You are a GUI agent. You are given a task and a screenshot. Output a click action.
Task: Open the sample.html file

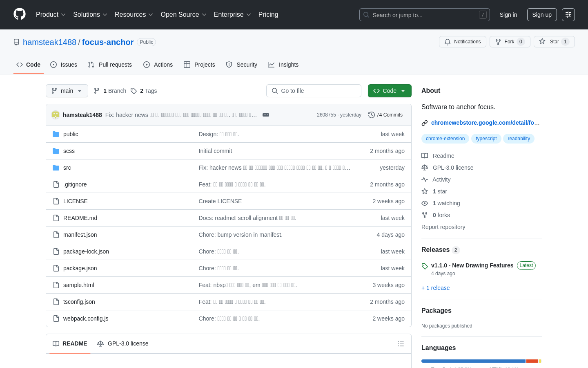click(x=78, y=285)
